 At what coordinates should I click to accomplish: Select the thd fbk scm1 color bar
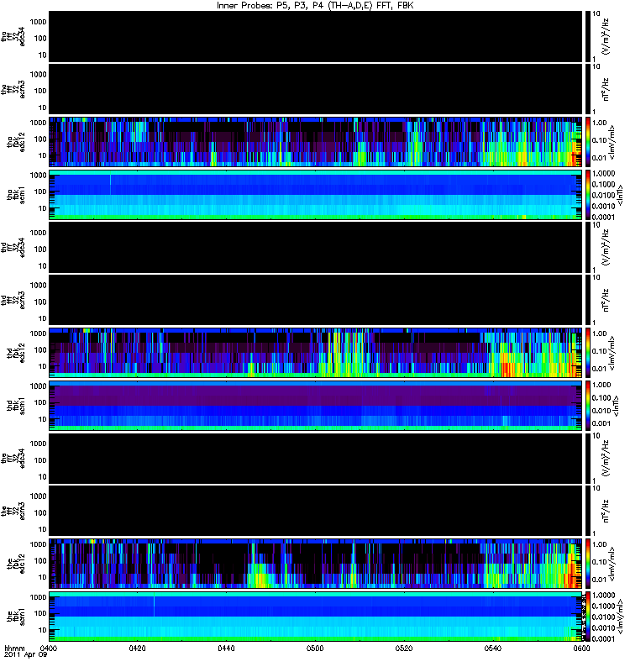[587, 405]
